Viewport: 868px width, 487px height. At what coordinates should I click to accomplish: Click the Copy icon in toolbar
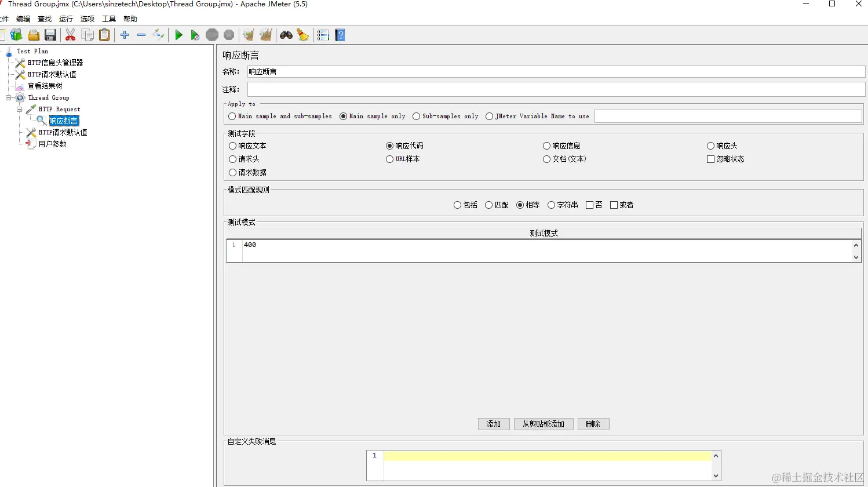[87, 35]
